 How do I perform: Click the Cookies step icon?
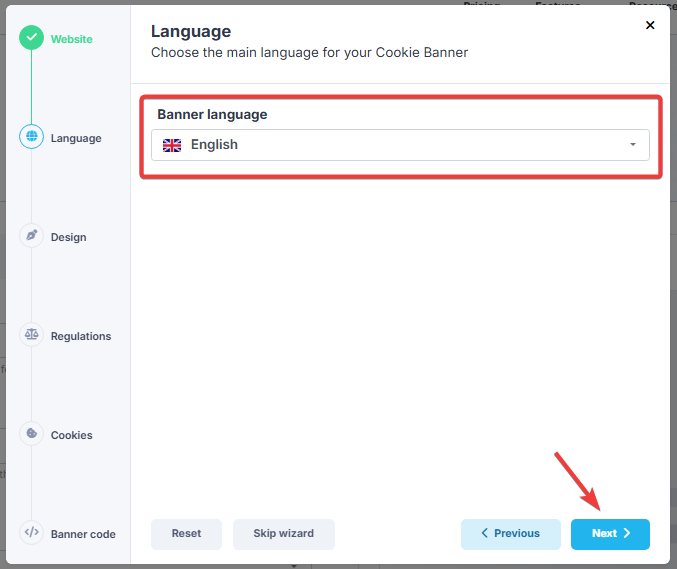click(32, 433)
